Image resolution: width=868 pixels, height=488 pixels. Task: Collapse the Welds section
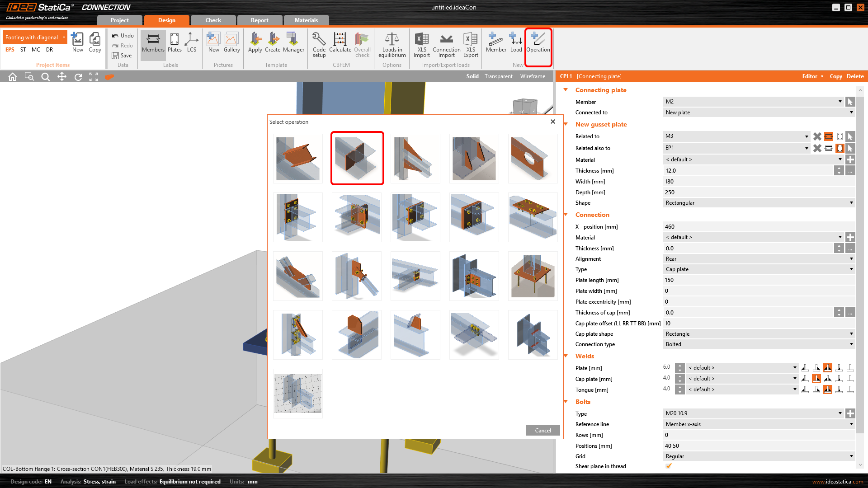566,356
